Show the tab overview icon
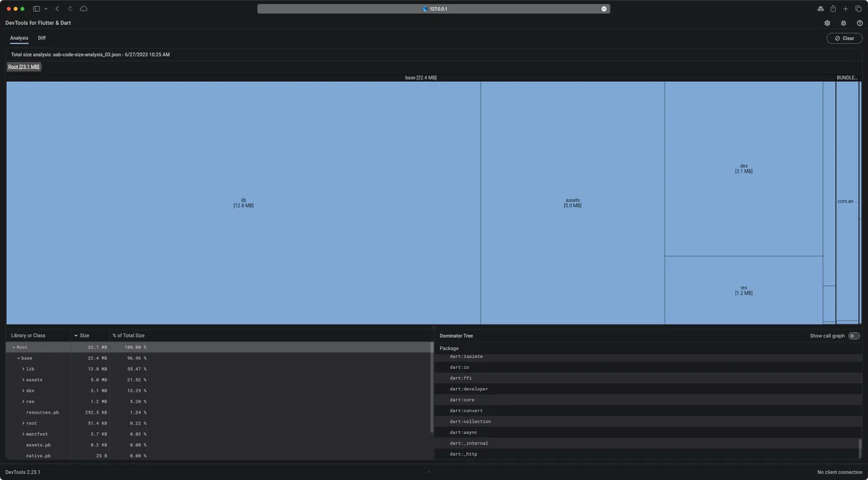 tap(859, 9)
